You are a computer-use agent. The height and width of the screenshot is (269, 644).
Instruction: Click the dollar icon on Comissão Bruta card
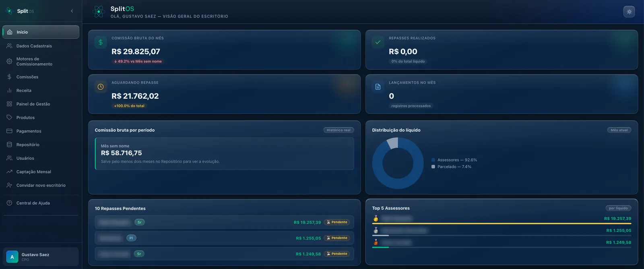[101, 42]
